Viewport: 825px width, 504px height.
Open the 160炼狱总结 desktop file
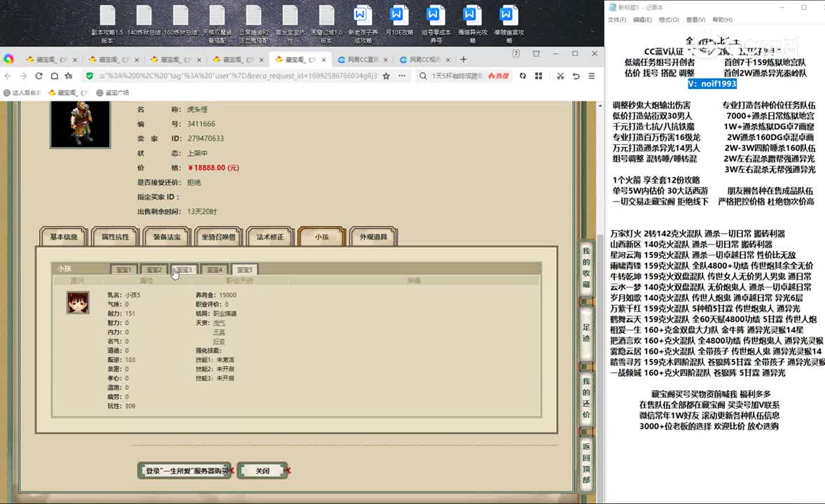pyautogui.click(x=181, y=21)
